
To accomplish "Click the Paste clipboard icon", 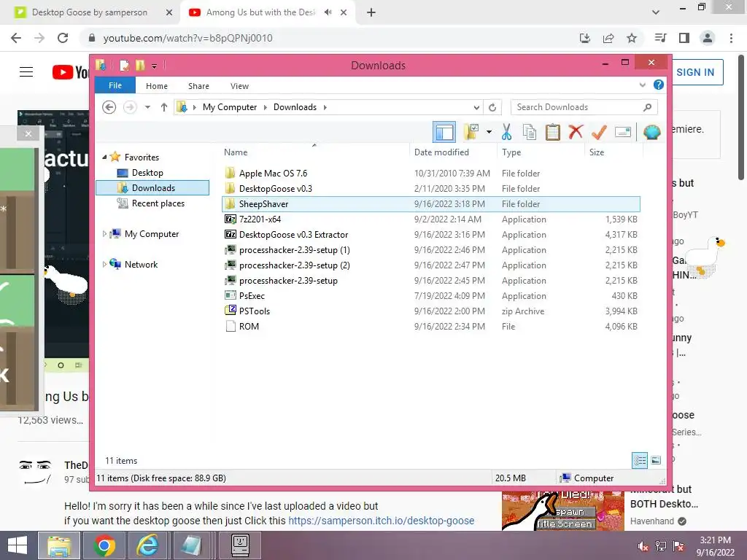I will (x=553, y=132).
